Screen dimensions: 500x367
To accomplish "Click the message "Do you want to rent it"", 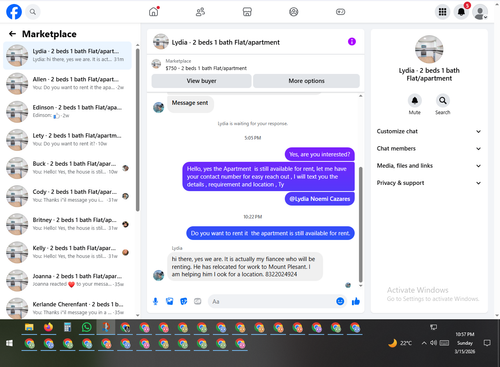I will [270, 233].
